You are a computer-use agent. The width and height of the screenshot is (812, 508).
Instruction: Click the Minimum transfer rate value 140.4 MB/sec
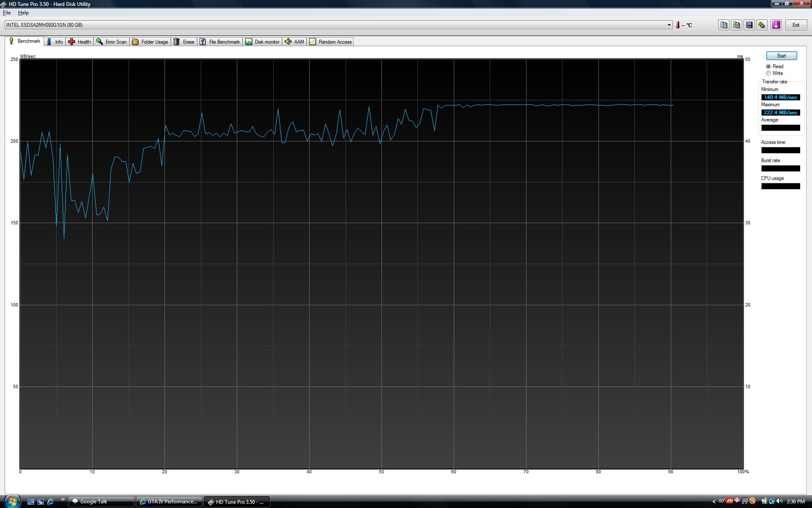(781, 97)
